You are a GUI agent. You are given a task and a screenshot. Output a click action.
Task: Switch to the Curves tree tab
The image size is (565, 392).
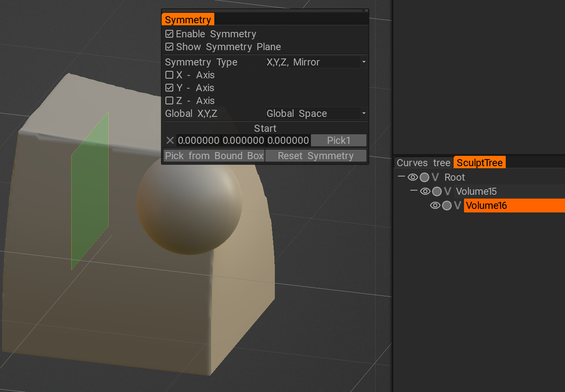(423, 163)
